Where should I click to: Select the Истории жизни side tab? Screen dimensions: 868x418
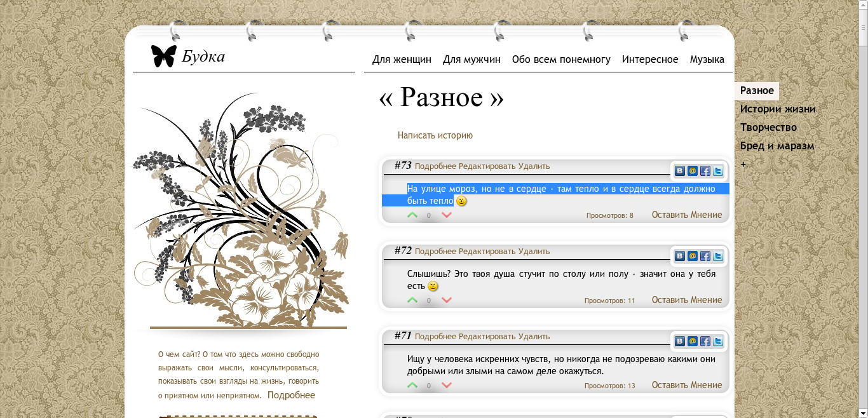click(x=778, y=109)
